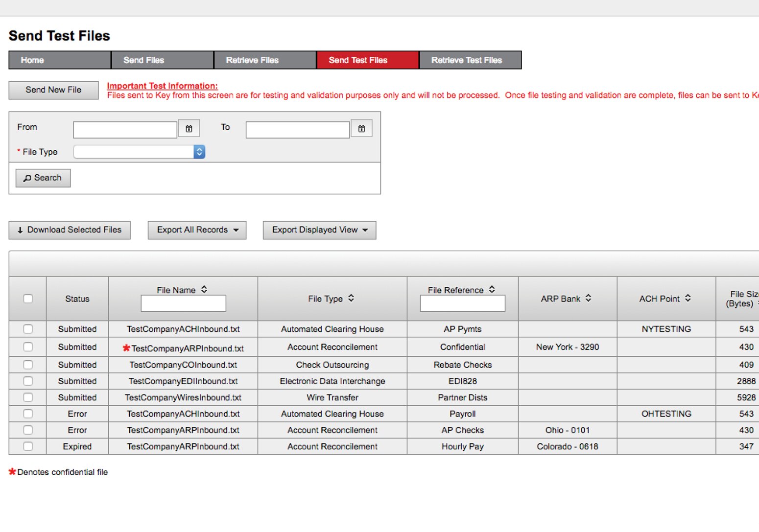Open the From date calendar picker
759x532 pixels.
(189, 128)
